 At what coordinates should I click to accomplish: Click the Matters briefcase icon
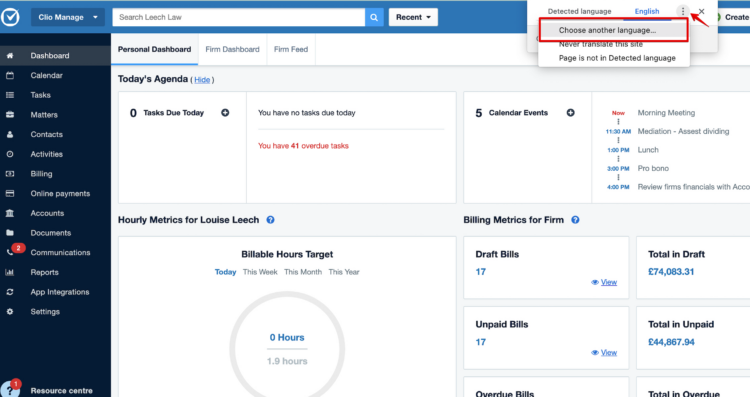[x=10, y=115]
